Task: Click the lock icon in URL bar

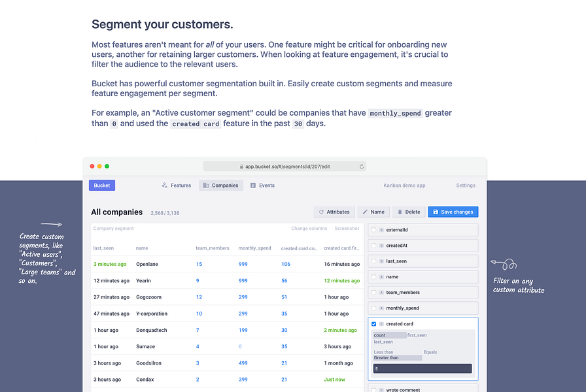Action: coord(241,167)
